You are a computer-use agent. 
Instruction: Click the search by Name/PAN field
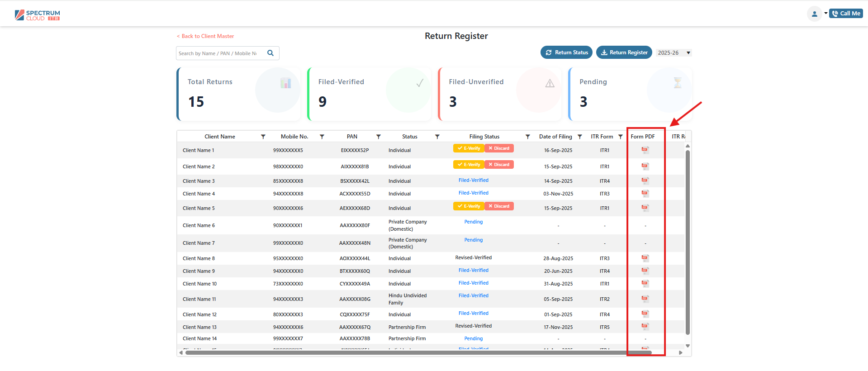(219, 53)
